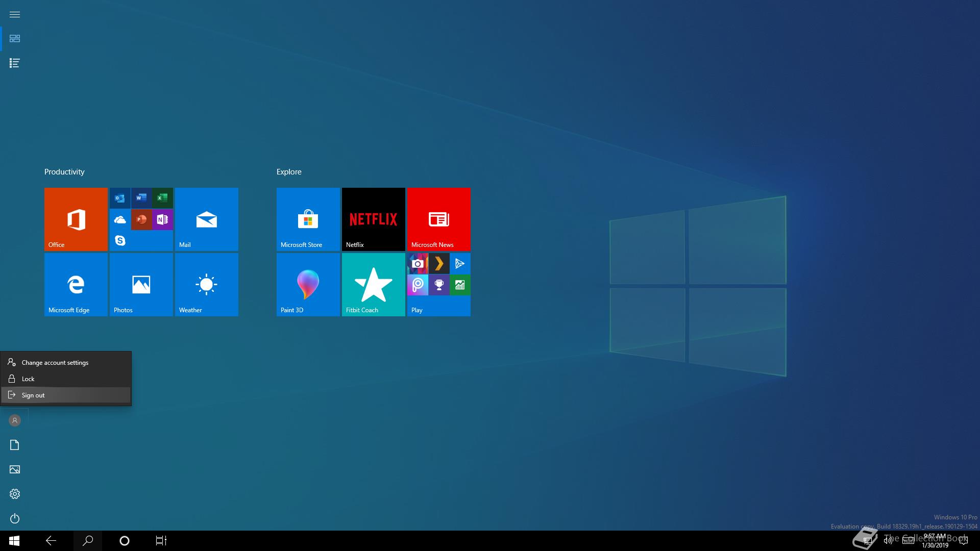Open the camera app in Play folder

(x=418, y=263)
